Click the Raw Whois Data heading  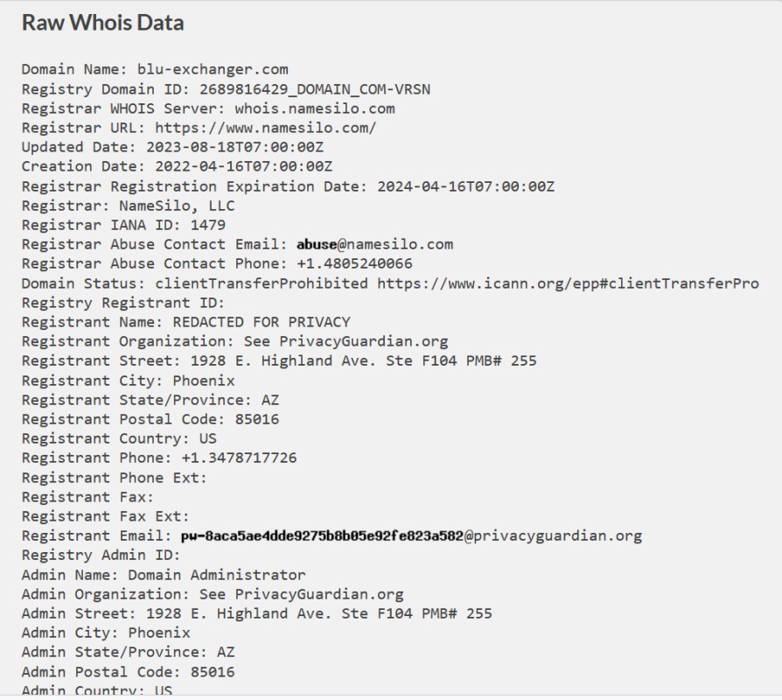pos(102,23)
